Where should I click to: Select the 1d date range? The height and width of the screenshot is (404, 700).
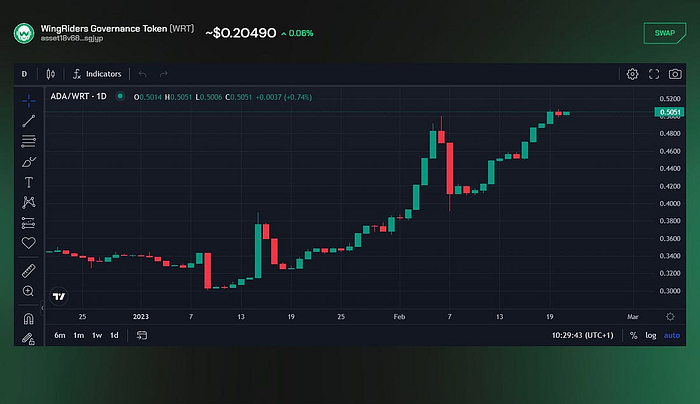coord(114,335)
